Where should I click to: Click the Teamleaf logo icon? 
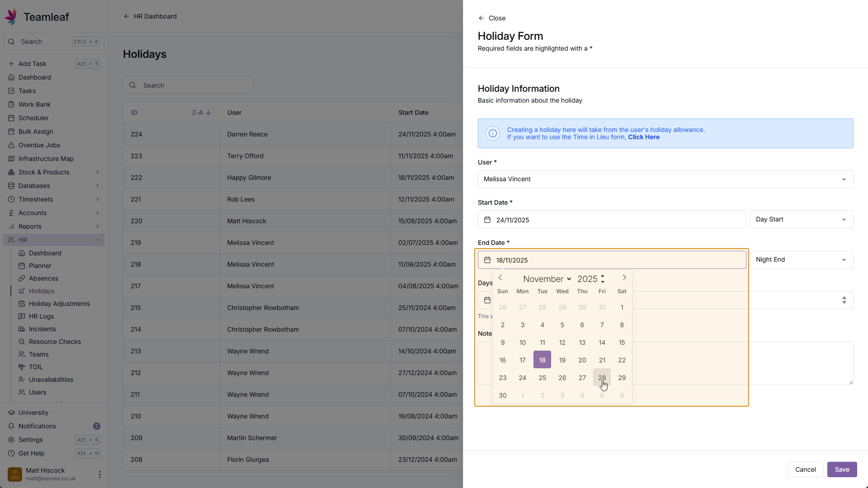click(x=11, y=17)
